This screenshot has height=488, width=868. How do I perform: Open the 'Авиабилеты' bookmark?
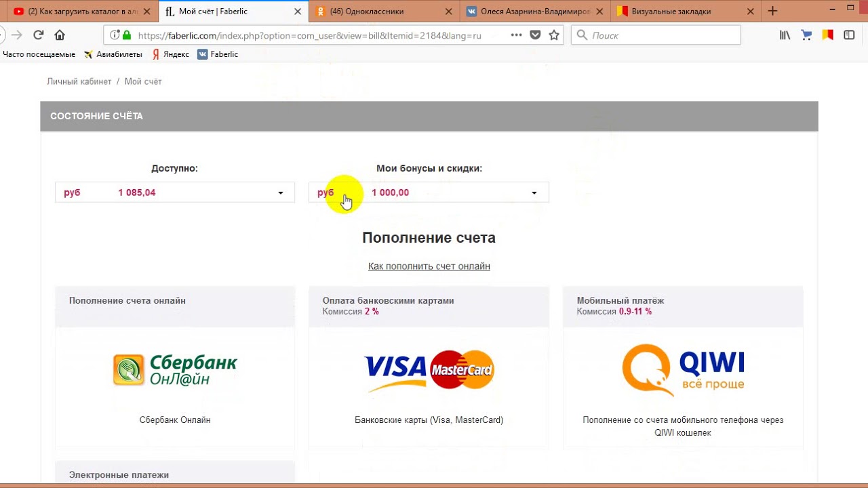pyautogui.click(x=113, y=54)
